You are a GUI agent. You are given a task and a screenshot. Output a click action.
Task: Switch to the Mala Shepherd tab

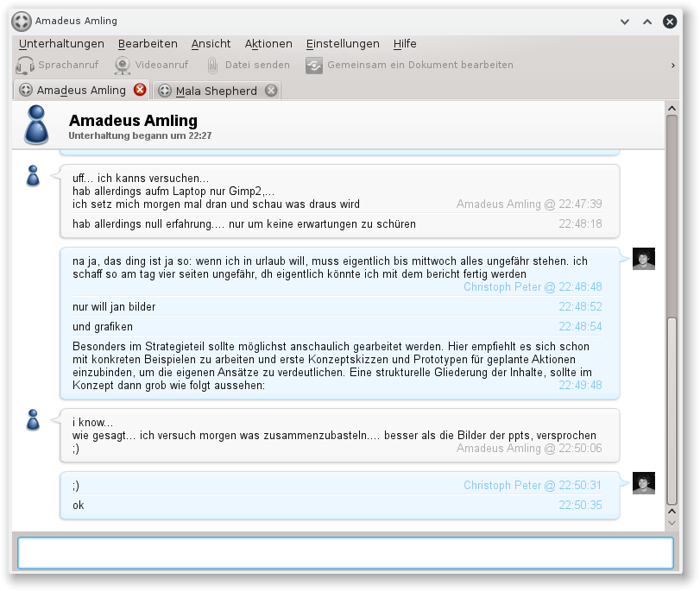216,91
